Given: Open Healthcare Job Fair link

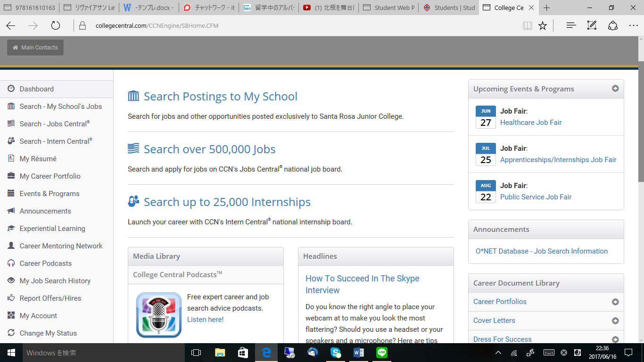Looking at the screenshot, I should (x=531, y=123).
